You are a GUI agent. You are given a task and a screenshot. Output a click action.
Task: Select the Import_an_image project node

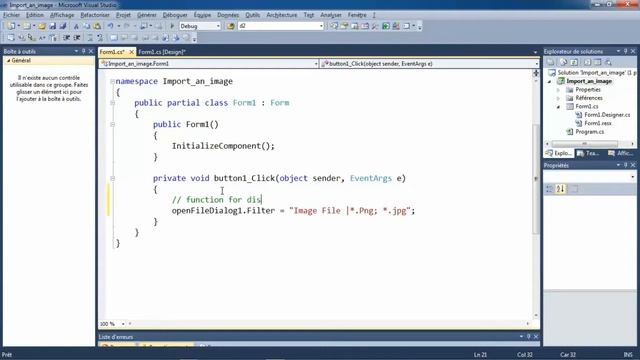(x=589, y=81)
